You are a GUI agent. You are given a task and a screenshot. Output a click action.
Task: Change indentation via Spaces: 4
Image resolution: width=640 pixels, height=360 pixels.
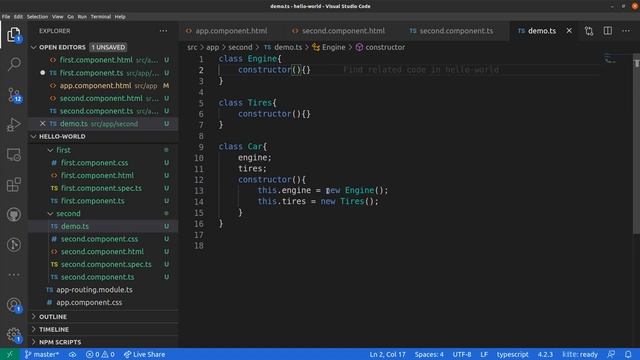tap(429, 354)
